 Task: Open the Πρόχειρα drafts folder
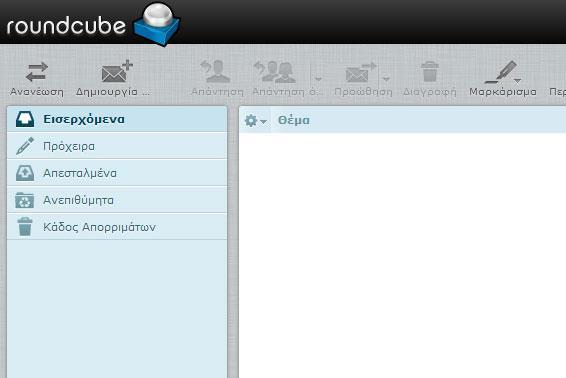(117, 146)
